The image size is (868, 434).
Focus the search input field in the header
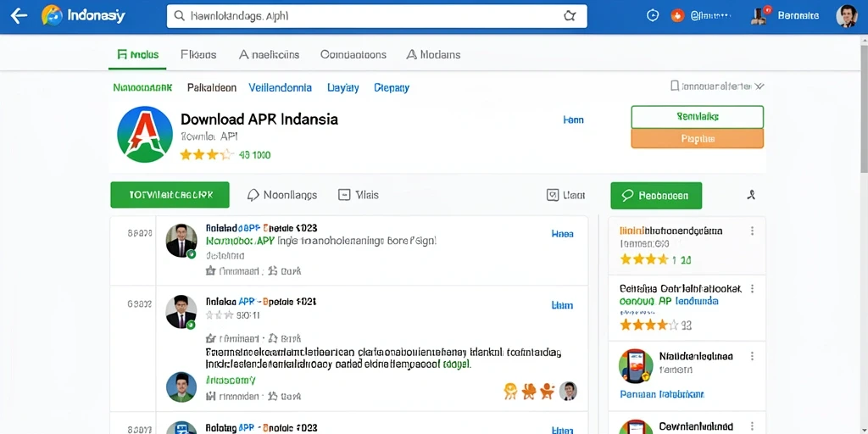[377, 16]
